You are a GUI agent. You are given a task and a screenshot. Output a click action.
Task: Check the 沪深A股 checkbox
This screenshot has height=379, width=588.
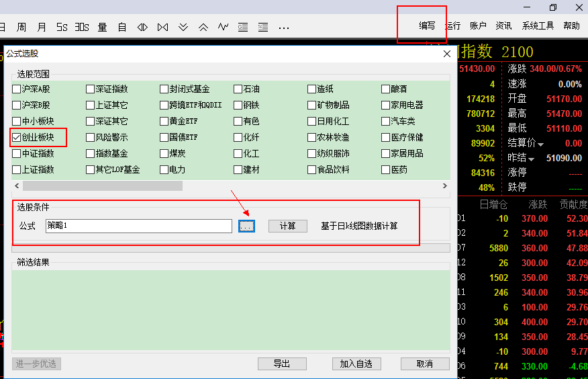coord(17,89)
